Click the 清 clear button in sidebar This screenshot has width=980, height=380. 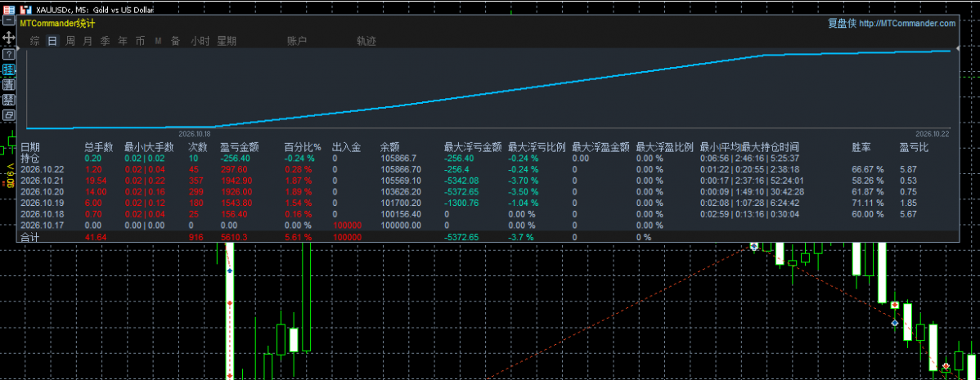coord(9,85)
